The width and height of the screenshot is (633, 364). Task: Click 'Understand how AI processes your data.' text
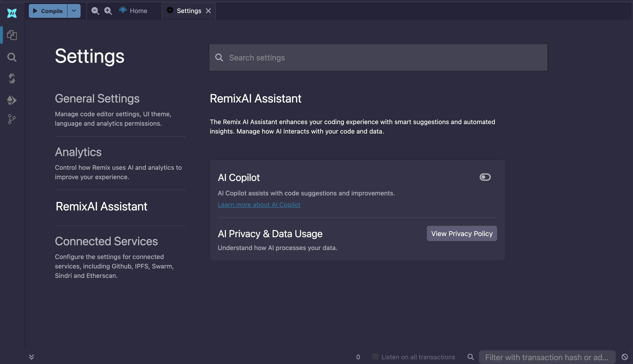pyautogui.click(x=277, y=248)
